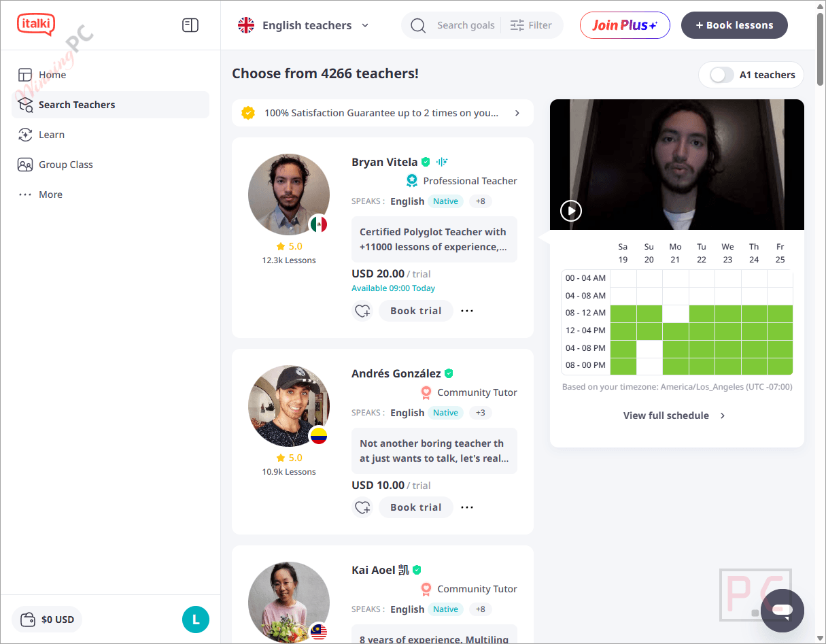Show Bryan Vitela's +8 languages
826x644 pixels.
coord(481,201)
